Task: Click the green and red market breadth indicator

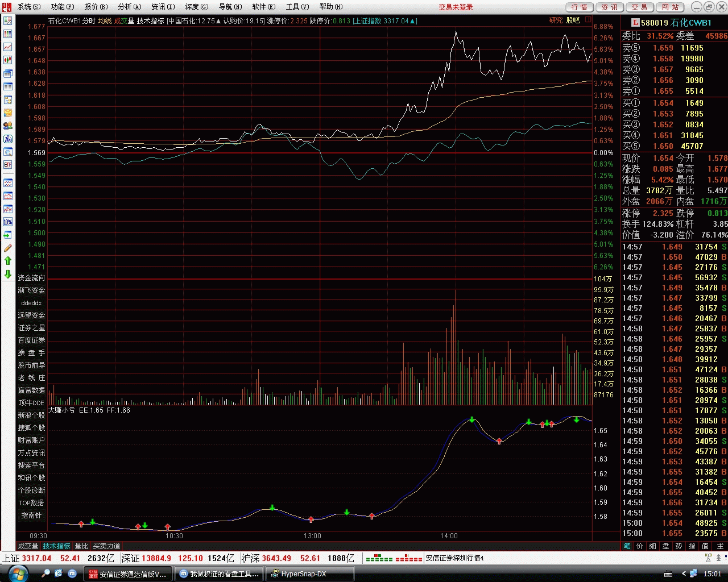Action: coord(393,559)
